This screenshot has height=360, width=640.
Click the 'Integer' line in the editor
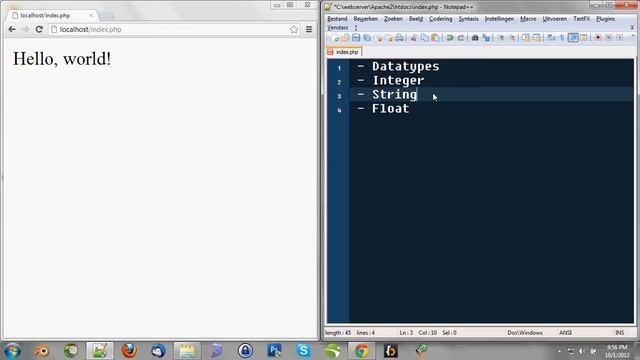point(398,80)
